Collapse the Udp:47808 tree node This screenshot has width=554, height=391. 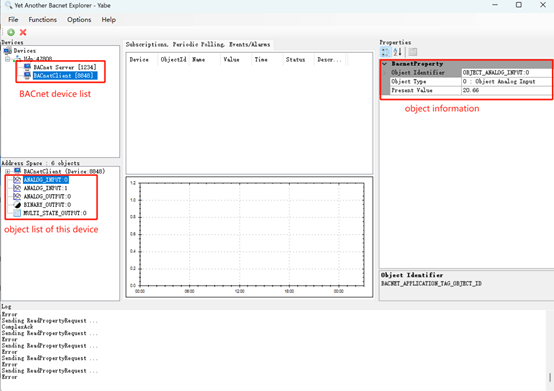click(7, 59)
